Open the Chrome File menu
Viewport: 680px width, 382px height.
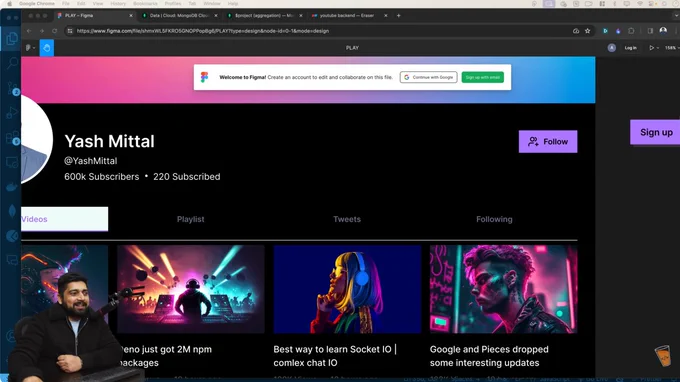pos(65,3)
